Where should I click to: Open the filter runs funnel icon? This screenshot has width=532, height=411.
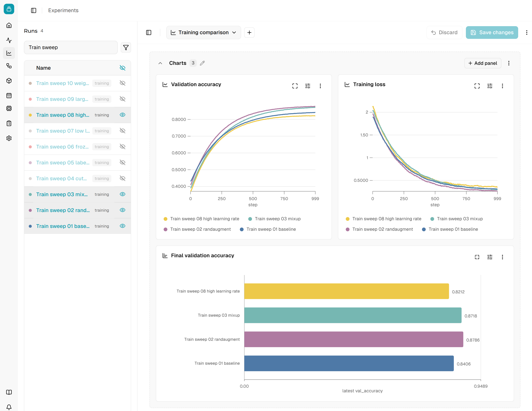pyautogui.click(x=126, y=47)
